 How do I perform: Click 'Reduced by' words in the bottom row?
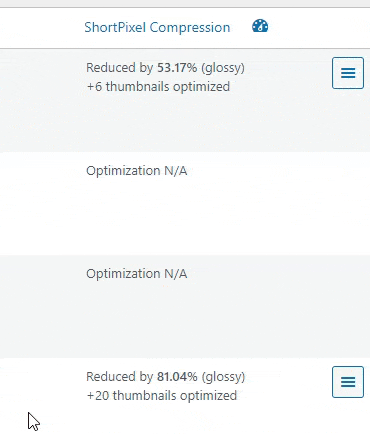119,377
